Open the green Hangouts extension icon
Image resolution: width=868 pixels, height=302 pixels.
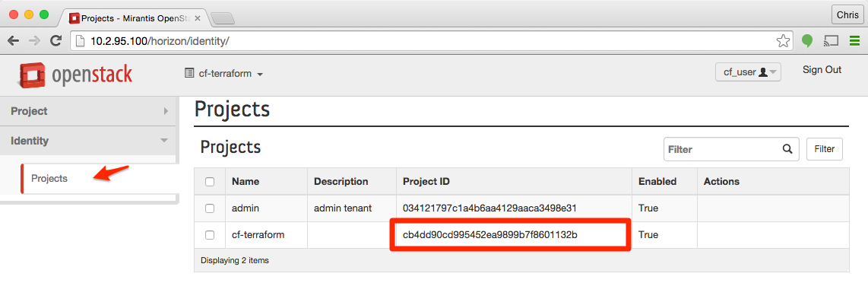coord(807,40)
